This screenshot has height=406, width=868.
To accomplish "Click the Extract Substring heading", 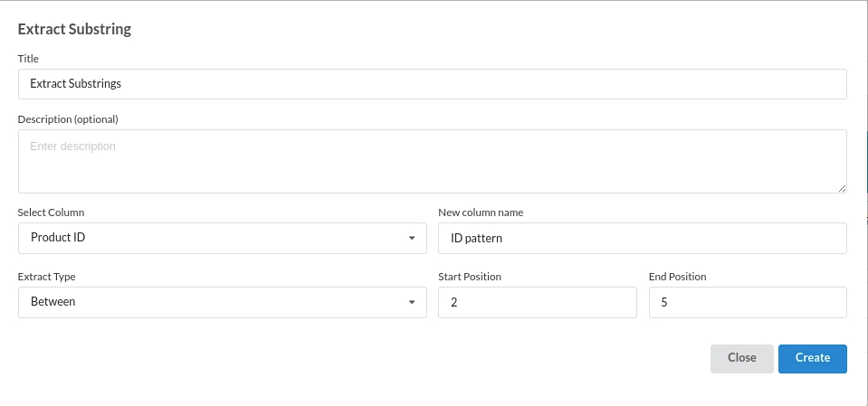I will [74, 29].
